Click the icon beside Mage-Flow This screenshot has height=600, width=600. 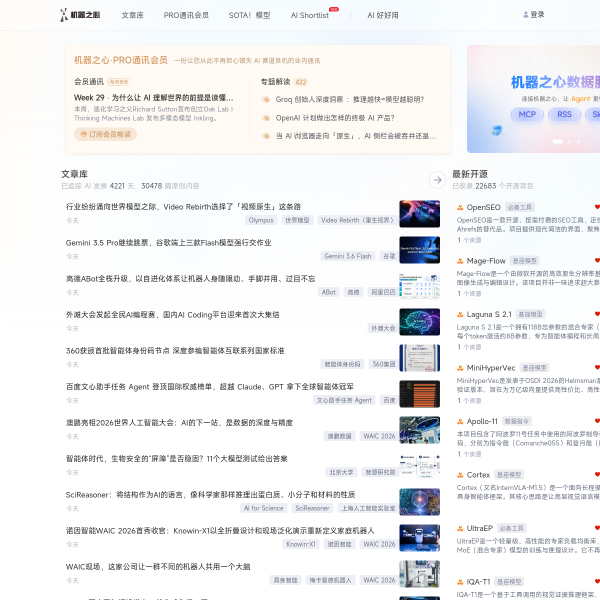click(460, 261)
